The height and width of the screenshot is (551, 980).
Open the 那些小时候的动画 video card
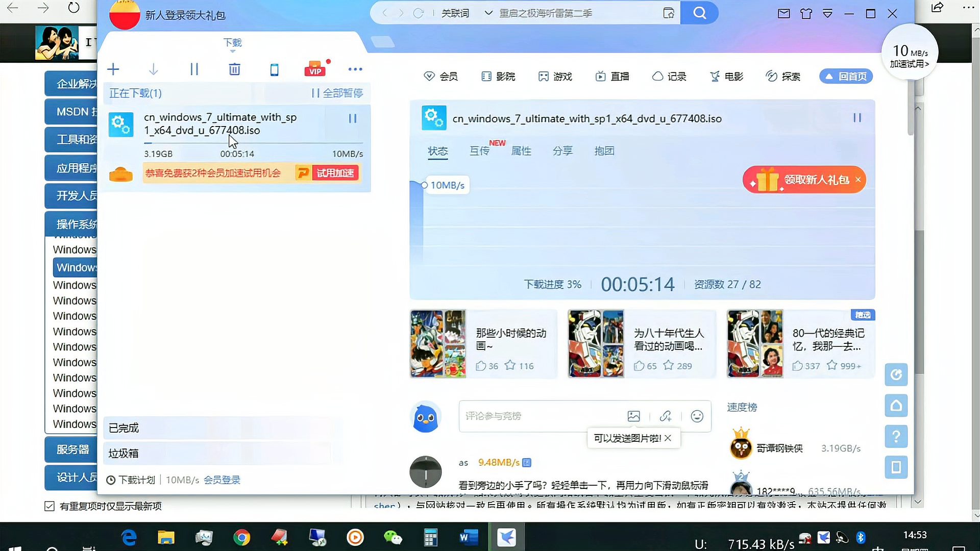[x=483, y=344]
